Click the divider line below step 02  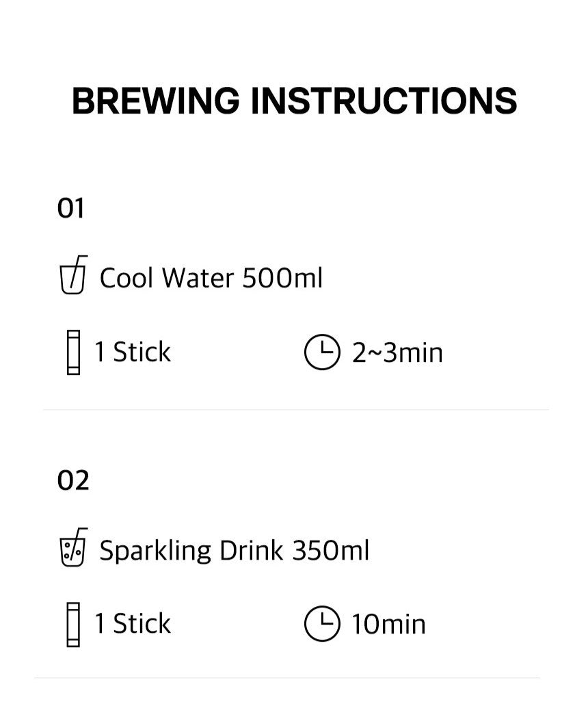(287, 678)
